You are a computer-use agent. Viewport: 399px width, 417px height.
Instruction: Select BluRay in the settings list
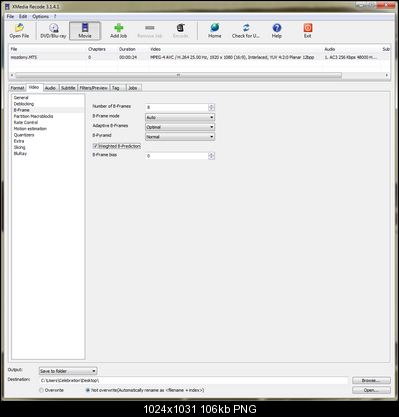tap(20, 154)
